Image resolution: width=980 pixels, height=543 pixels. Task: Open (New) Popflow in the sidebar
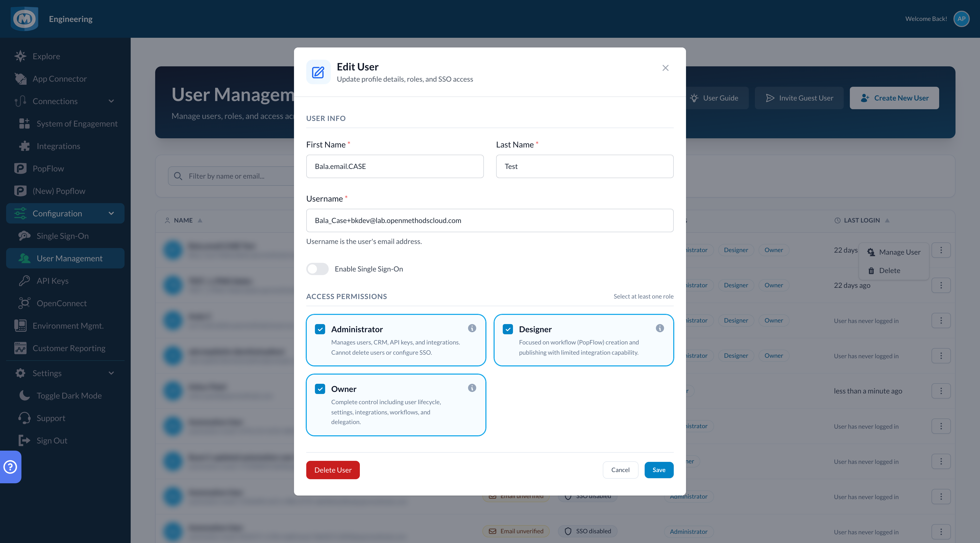coord(65,191)
